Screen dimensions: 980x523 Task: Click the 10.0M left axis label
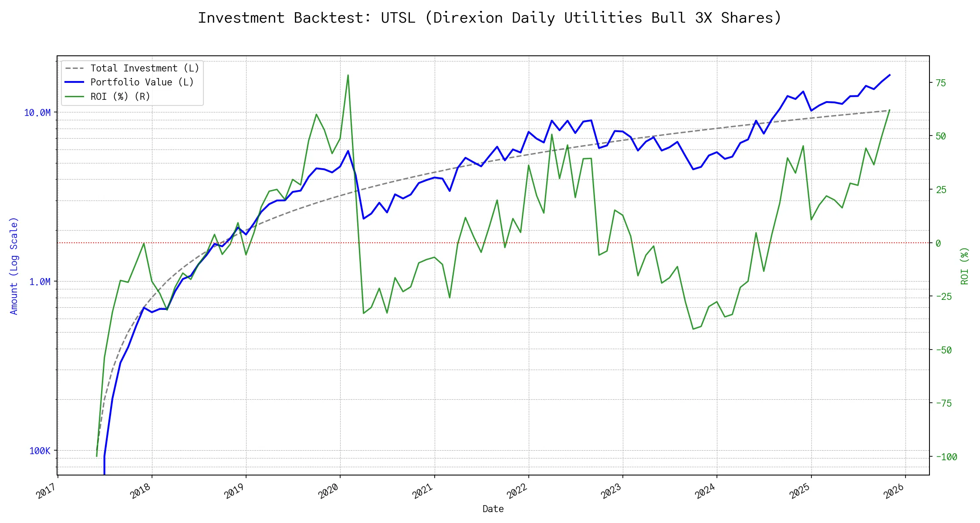click(x=37, y=113)
